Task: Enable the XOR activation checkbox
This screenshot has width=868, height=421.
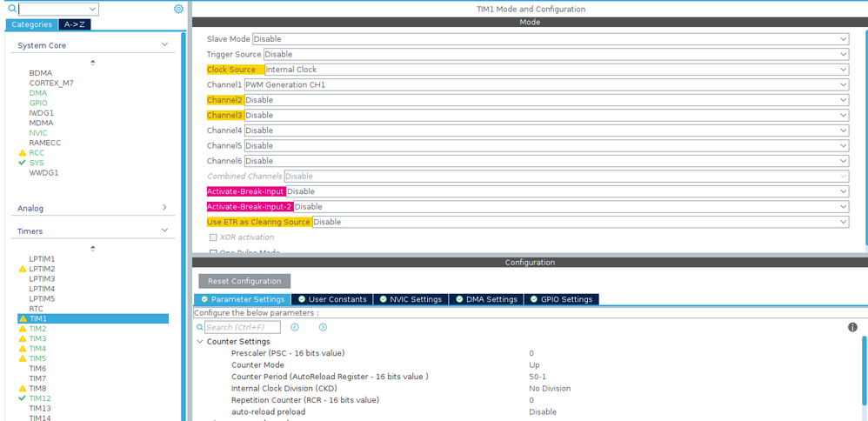Action: [213, 237]
